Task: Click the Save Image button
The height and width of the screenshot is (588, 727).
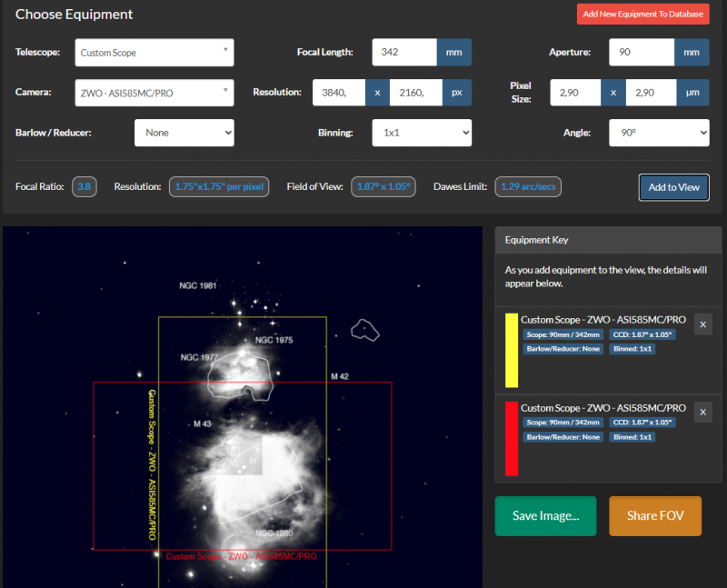Action: pyautogui.click(x=546, y=516)
